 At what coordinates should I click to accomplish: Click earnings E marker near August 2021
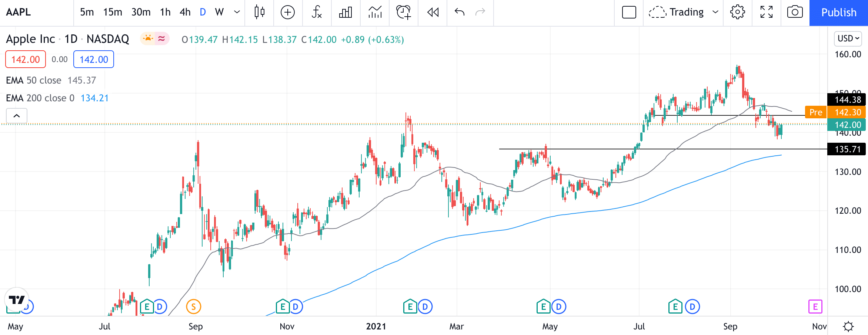click(675, 307)
